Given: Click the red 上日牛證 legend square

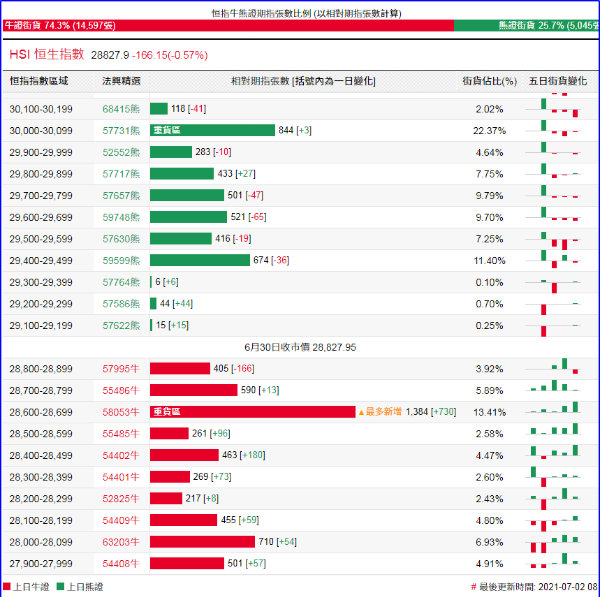Looking at the screenshot, I should point(7,587).
